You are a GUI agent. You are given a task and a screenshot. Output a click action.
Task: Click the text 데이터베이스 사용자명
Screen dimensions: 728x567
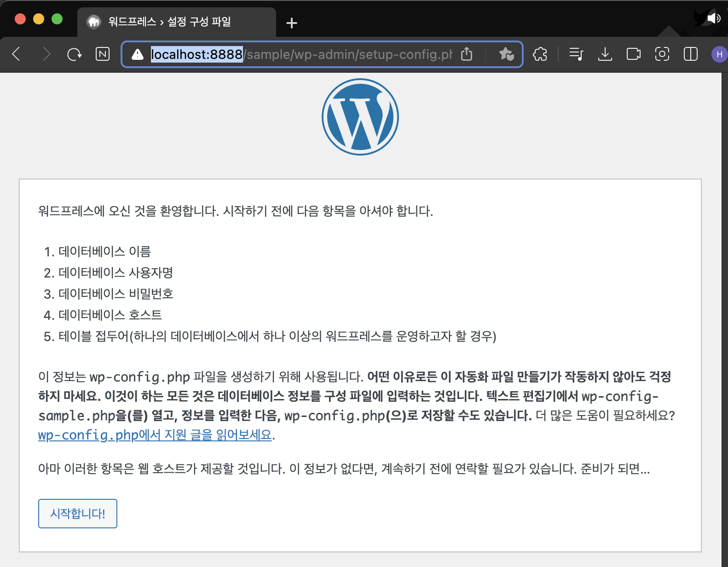point(116,272)
